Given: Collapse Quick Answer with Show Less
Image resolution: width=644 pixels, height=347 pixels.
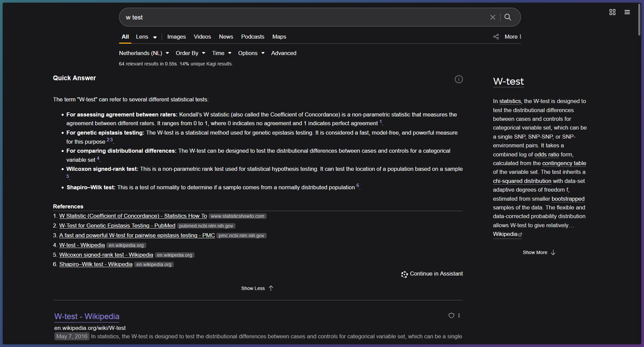Looking at the screenshot, I should pyautogui.click(x=257, y=288).
